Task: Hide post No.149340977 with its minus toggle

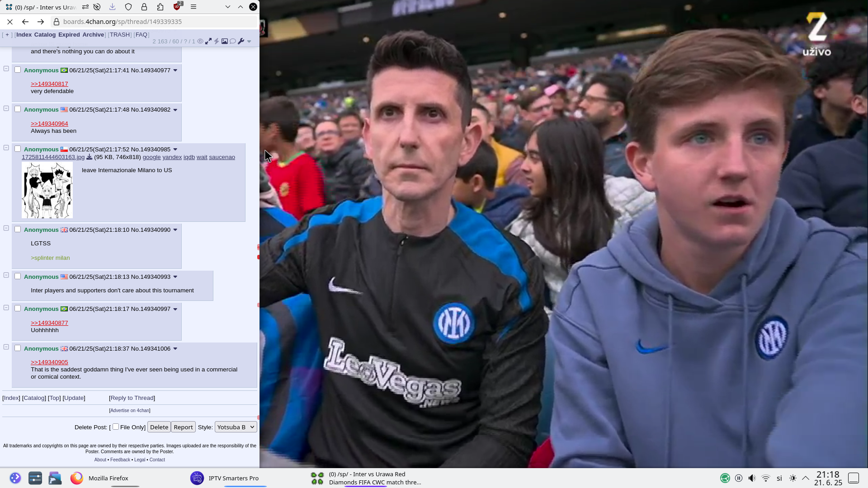Action: (x=6, y=69)
